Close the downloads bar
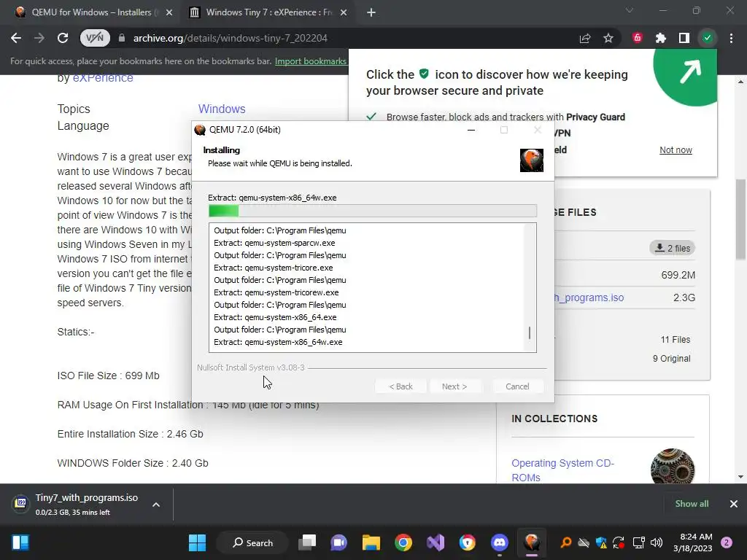Image resolution: width=747 pixels, height=560 pixels. 734,504
